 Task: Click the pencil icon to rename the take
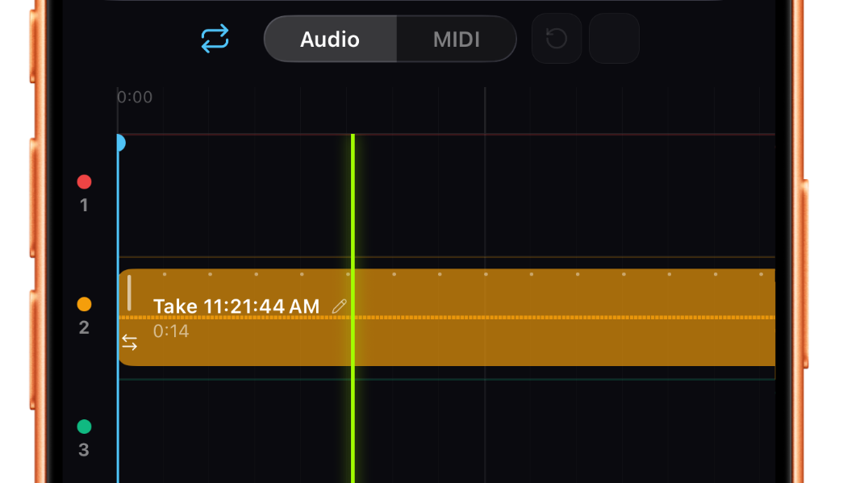click(x=340, y=306)
